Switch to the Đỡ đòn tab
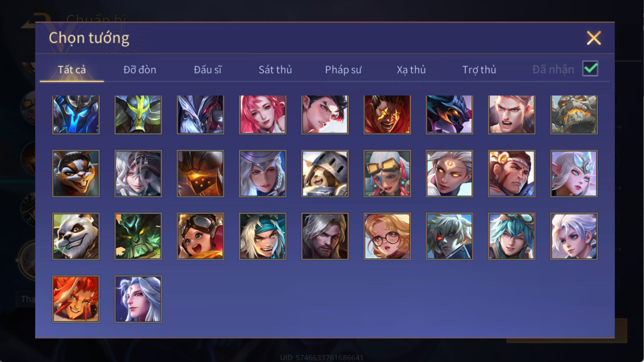 pyautogui.click(x=140, y=70)
